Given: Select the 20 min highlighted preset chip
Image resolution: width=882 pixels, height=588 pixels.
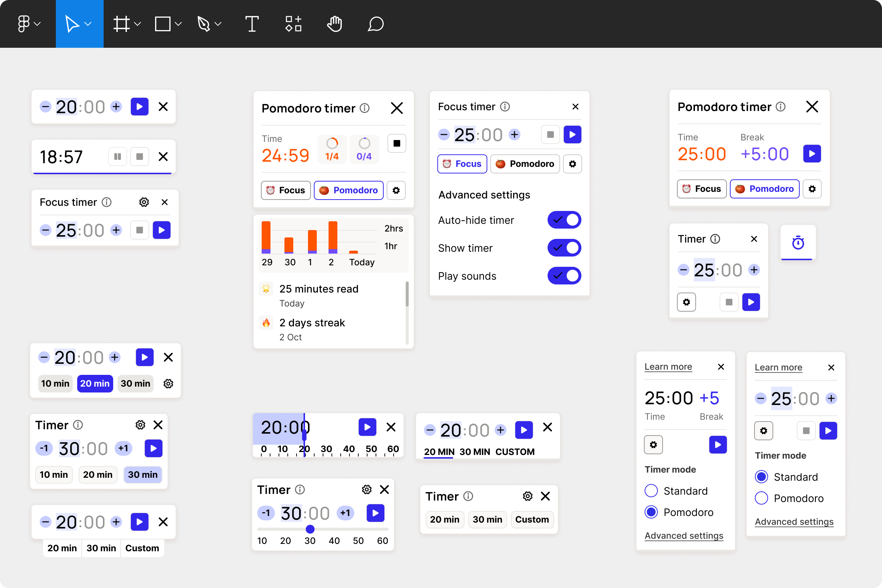Looking at the screenshot, I should (95, 384).
